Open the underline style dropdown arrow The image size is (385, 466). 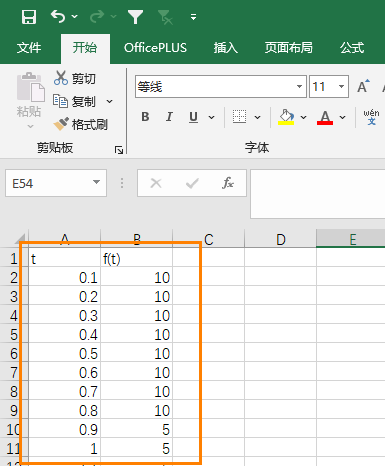click(x=211, y=117)
